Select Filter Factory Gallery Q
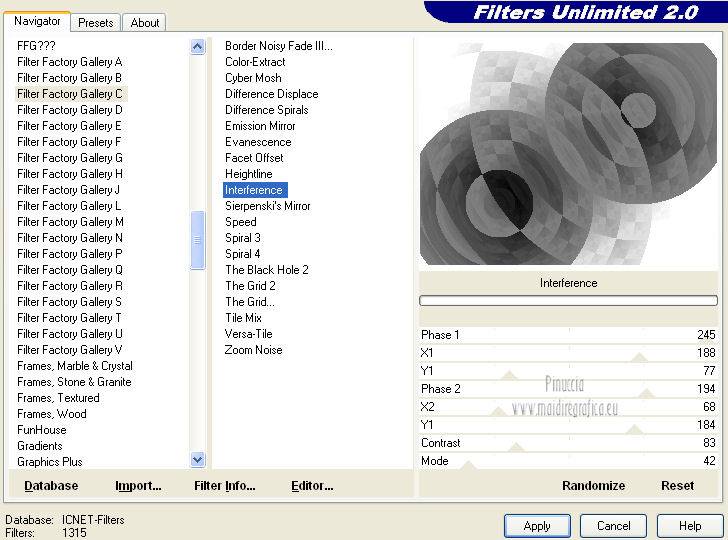 70,270
